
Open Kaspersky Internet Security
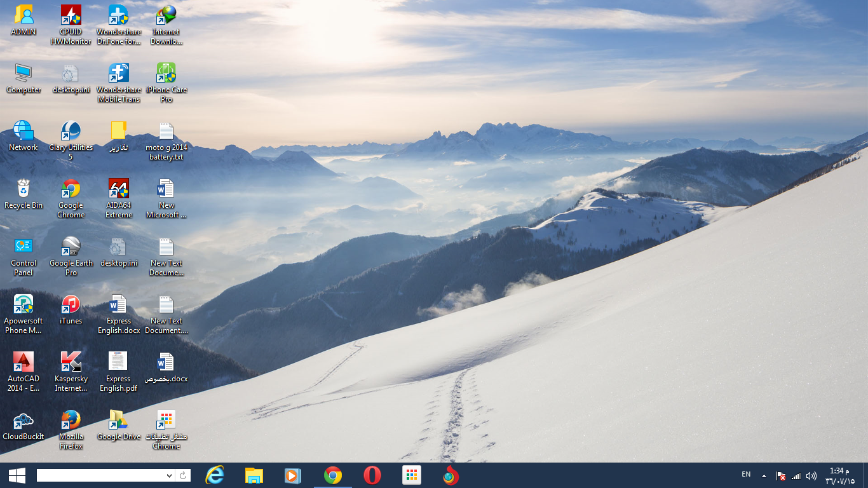(70, 362)
